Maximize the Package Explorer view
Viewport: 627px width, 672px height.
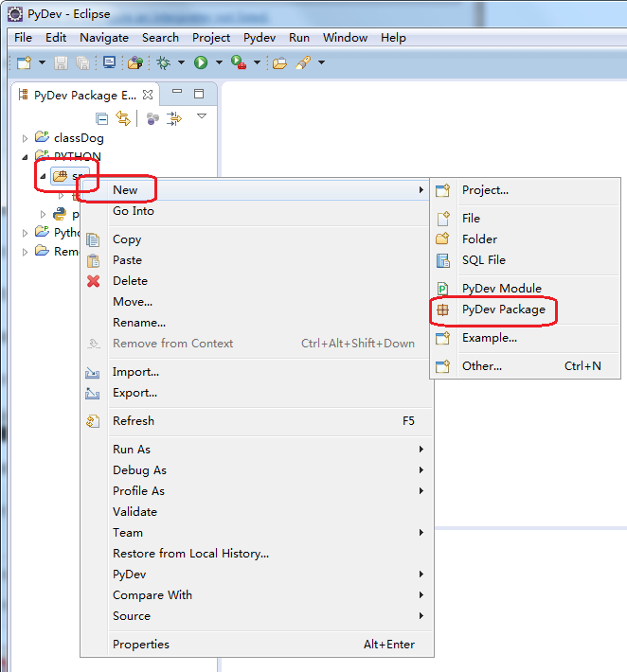(199, 94)
